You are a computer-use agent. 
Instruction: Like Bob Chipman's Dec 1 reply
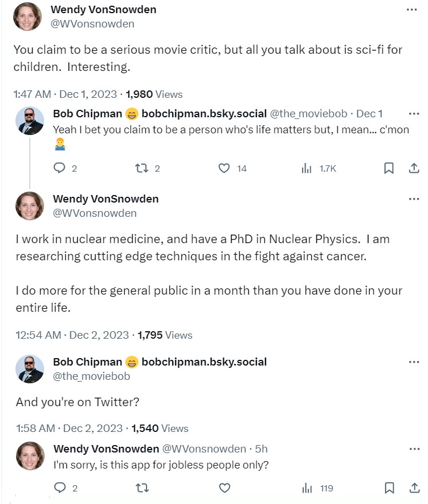pyautogui.click(x=225, y=168)
